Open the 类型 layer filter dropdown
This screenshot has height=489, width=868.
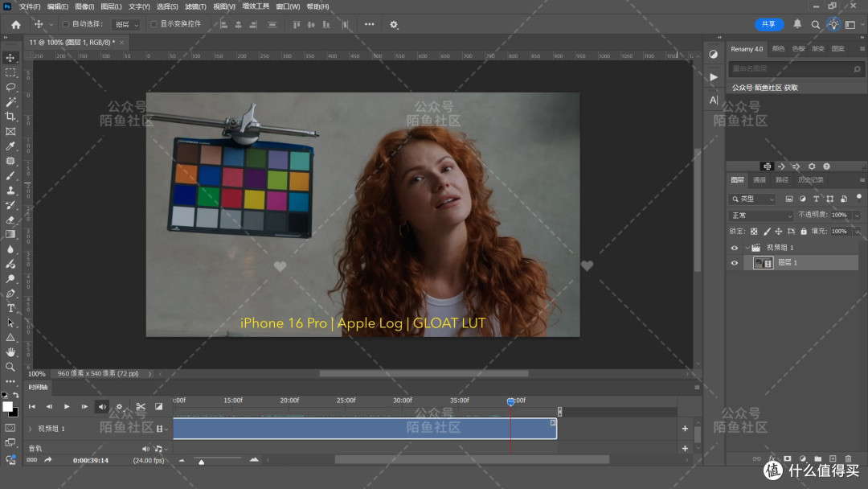pos(753,199)
